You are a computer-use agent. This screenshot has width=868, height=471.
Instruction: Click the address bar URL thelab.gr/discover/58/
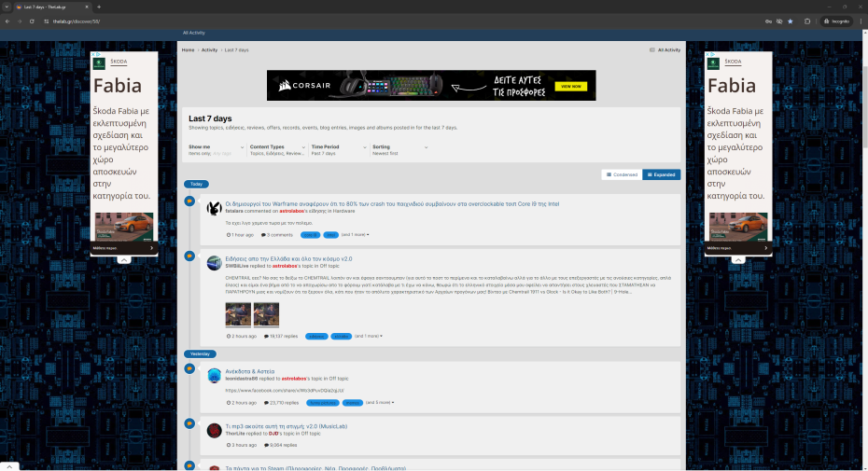(x=77, y=21)
